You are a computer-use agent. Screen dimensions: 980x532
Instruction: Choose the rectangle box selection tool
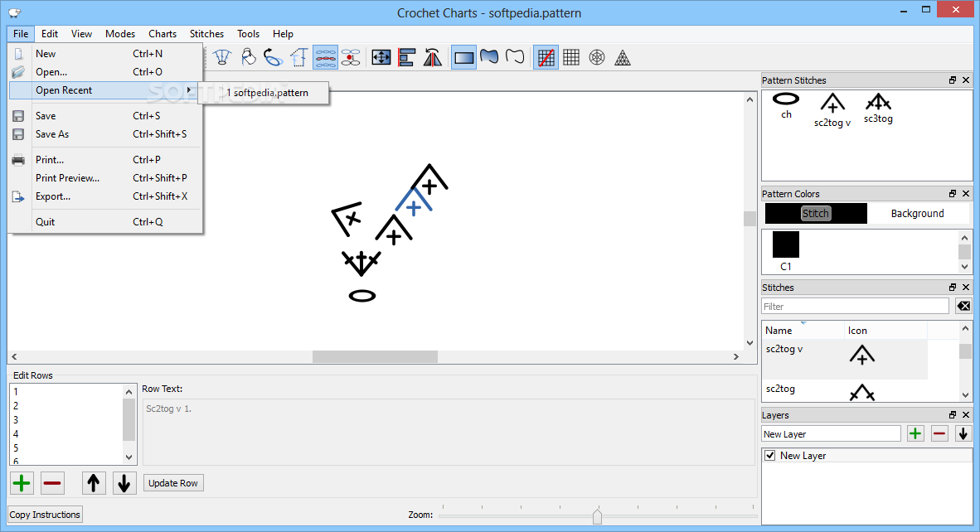[x=463, y=57]
